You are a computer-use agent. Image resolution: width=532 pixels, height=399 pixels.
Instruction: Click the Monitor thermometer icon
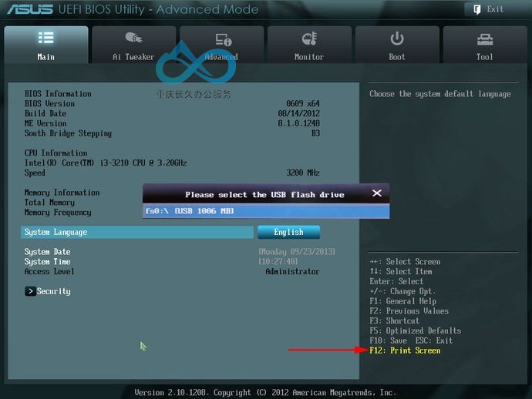(x=309, y=39)
